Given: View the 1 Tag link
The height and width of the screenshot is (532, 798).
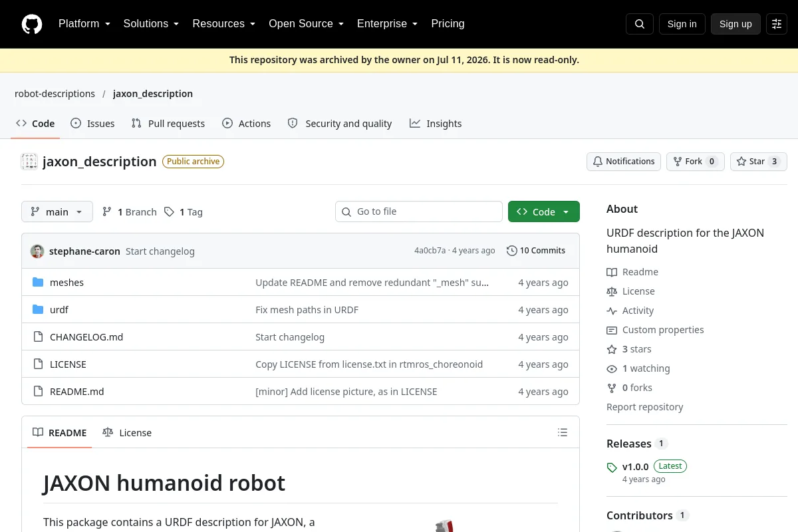Looking at the screenshot, I should [x=184, y=211].
